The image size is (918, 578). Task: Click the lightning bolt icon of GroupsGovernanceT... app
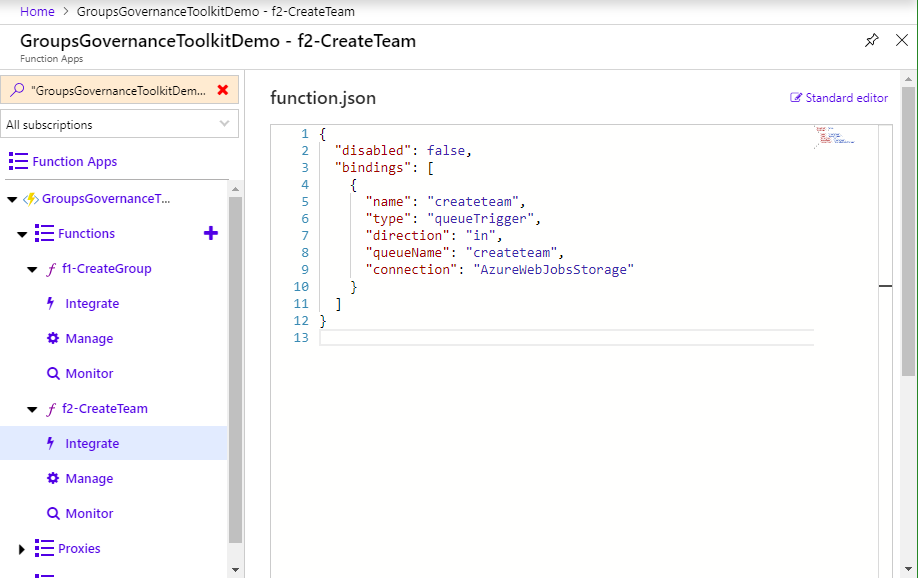[x=30, y=199]
